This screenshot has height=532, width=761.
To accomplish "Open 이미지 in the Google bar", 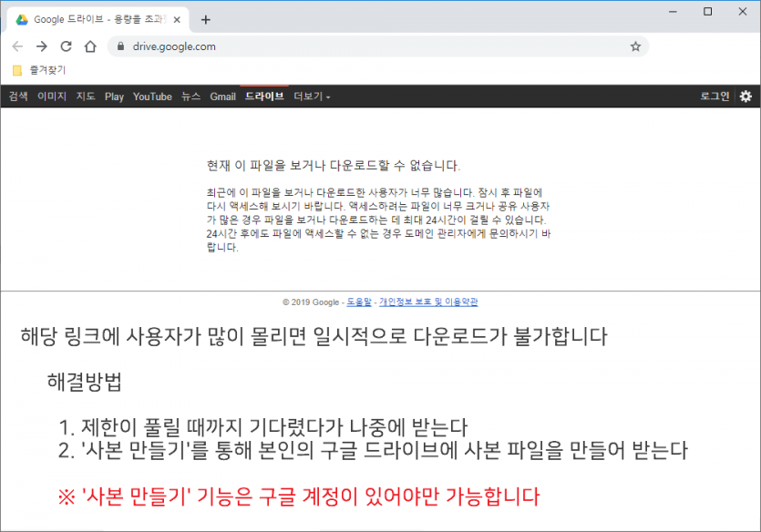I will (x=52, y=97).
